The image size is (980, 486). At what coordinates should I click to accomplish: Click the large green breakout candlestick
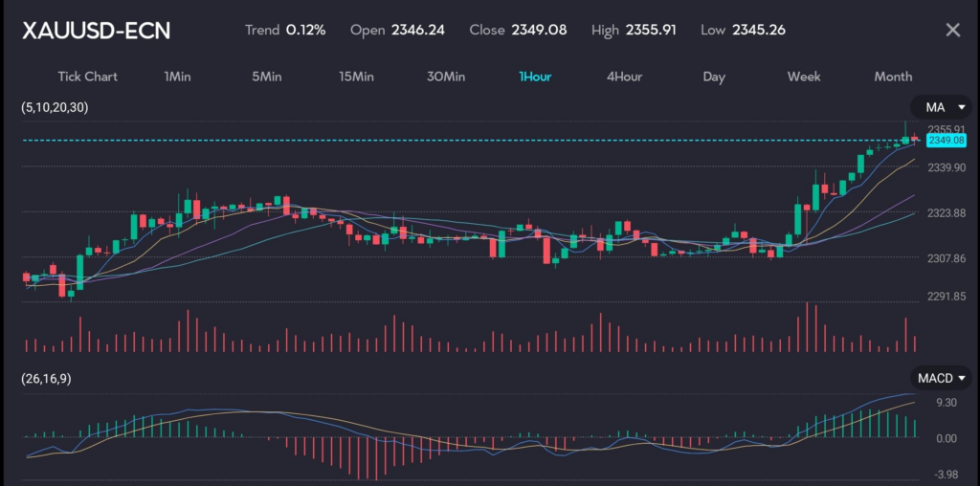click(x=796, y=219)
